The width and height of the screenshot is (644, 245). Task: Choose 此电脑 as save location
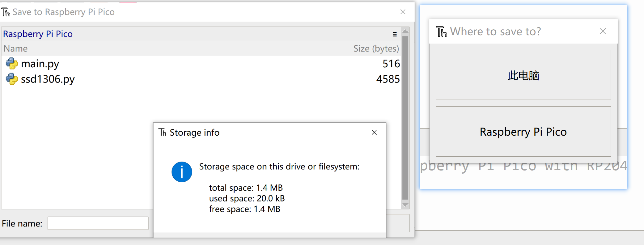523,75
